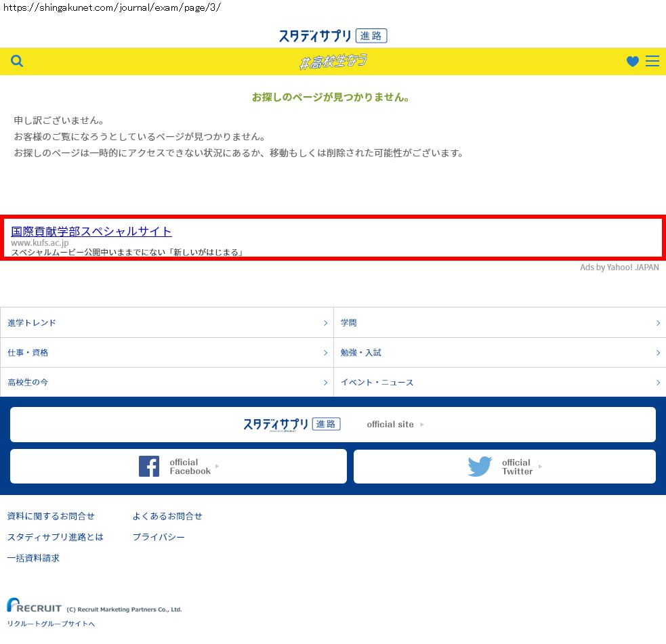
Task: Click the search magnifier icon
Action: coord(18,61)
